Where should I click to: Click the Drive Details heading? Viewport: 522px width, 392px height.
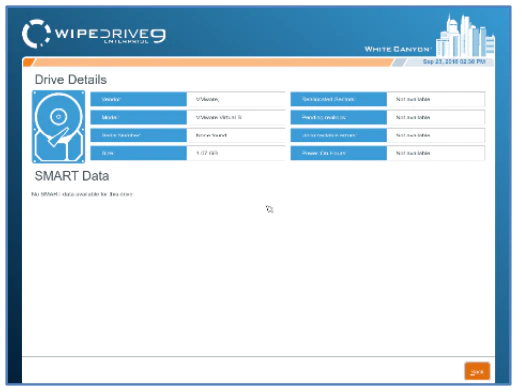71,80
